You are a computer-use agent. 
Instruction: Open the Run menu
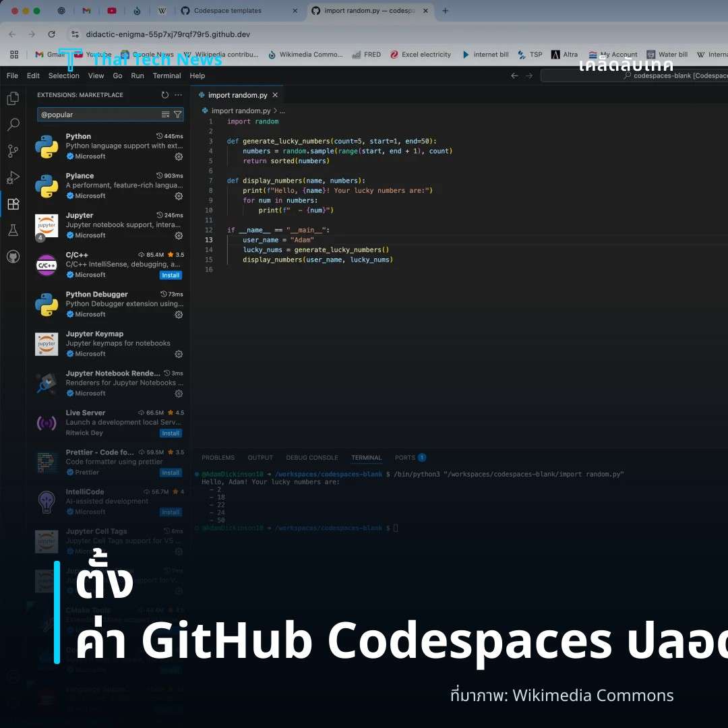pyautogui.click(x=138, y=75)
